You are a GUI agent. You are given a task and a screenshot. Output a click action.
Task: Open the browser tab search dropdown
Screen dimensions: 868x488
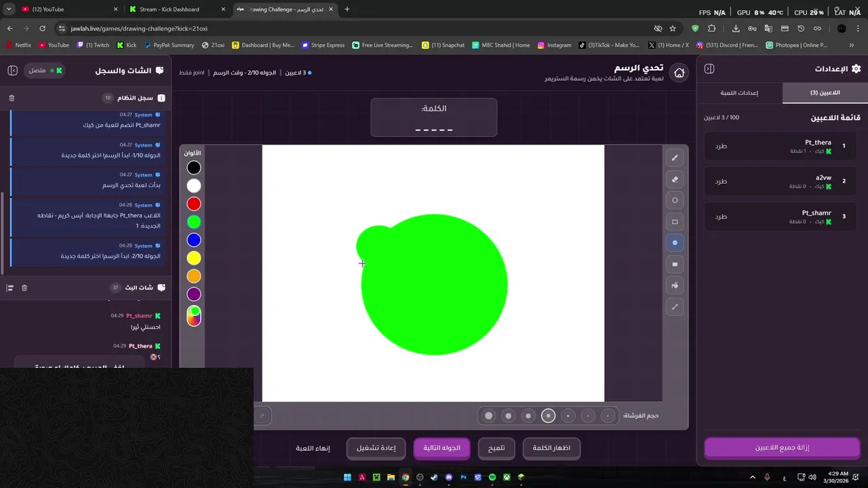pos(9,9)
